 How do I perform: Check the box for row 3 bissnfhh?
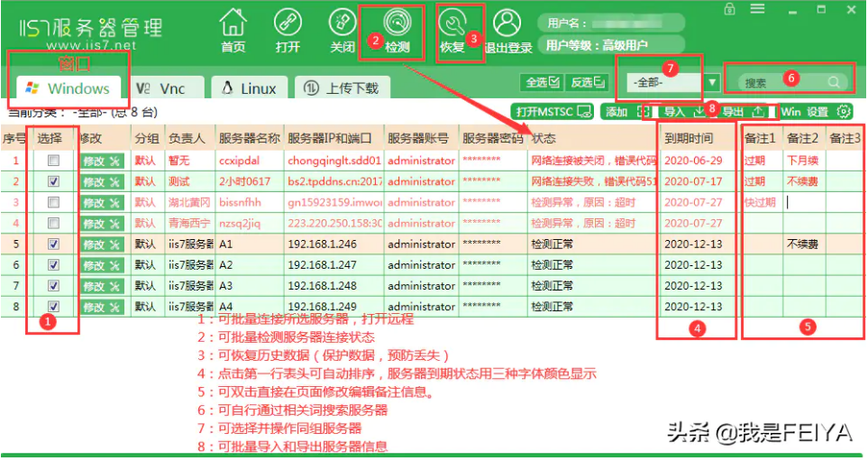point(53,202)
